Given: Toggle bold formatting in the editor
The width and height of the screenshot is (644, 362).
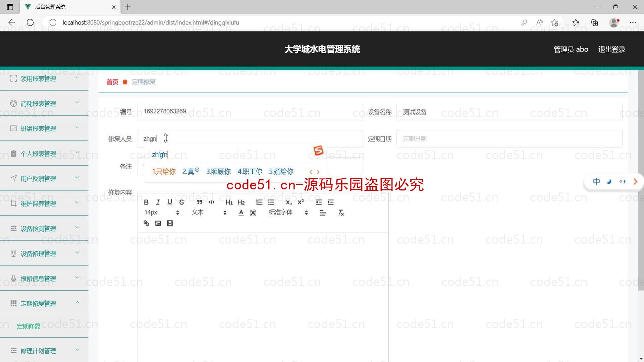Looking at the screenshot, I should point(146,202).
